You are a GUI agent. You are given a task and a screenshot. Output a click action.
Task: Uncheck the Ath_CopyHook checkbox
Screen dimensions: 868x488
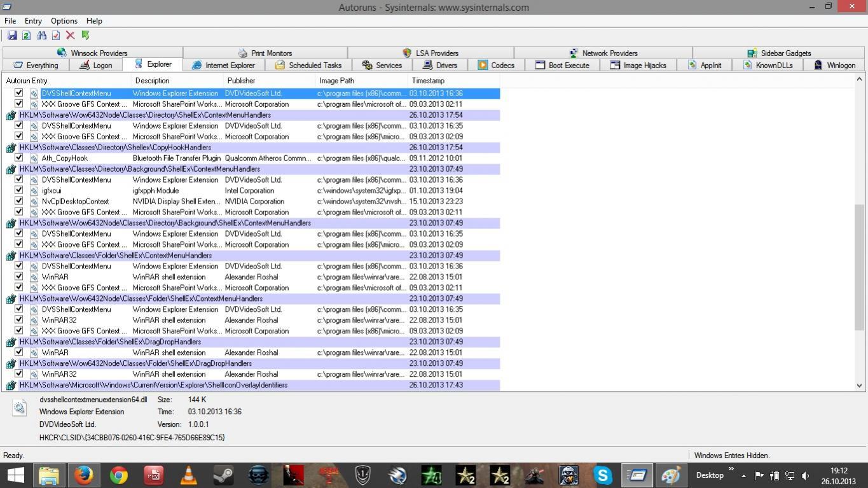click(x=18, y=158)
